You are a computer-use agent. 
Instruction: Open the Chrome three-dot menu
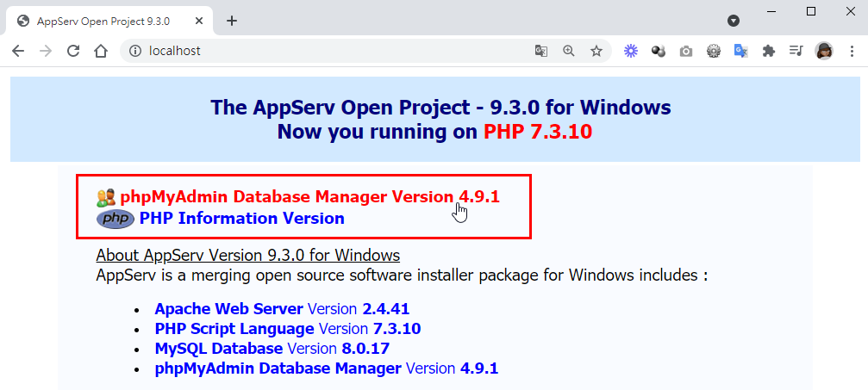(x=852, y=51)
